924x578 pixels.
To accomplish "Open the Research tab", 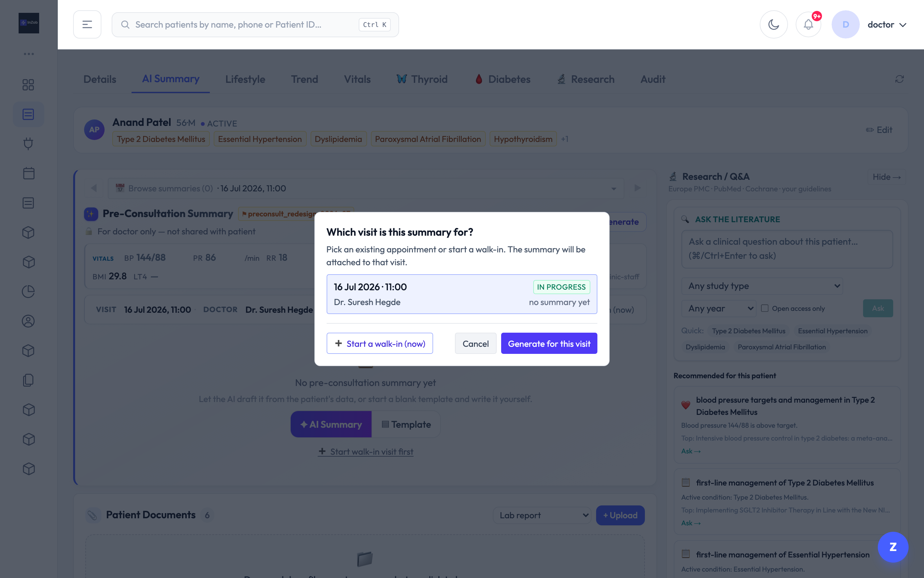I will (586, 79).
